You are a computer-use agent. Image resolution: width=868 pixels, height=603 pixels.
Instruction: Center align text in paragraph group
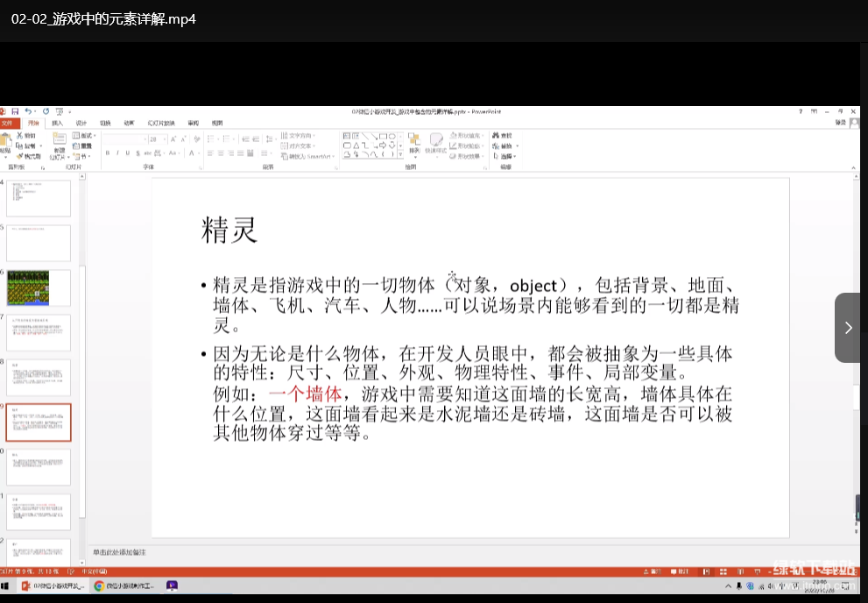click(x=221, y=153)
